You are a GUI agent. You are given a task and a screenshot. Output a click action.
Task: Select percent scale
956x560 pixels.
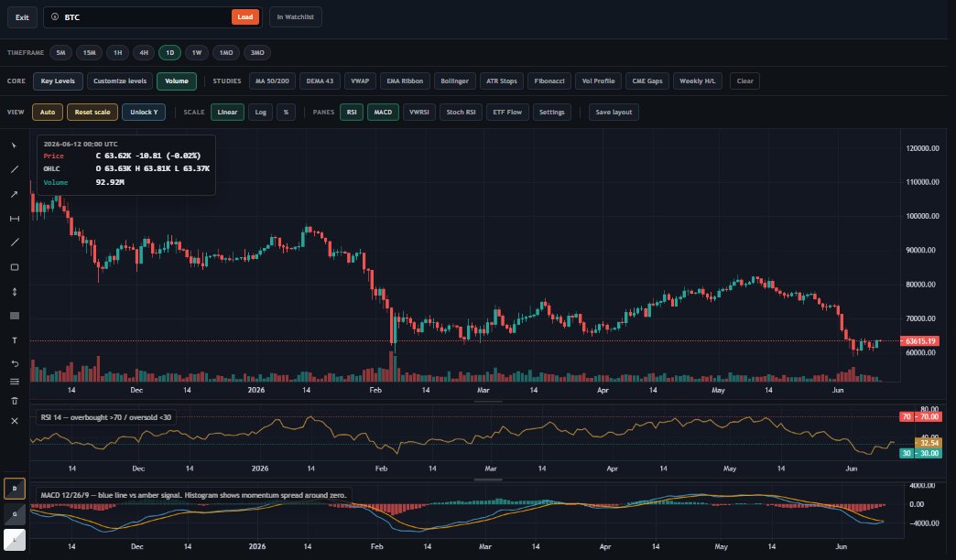[286, 113]
